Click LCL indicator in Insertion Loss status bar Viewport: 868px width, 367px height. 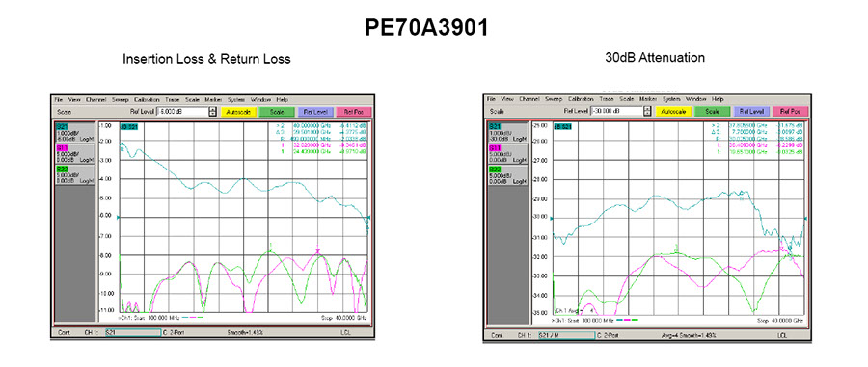pos(346,333)
